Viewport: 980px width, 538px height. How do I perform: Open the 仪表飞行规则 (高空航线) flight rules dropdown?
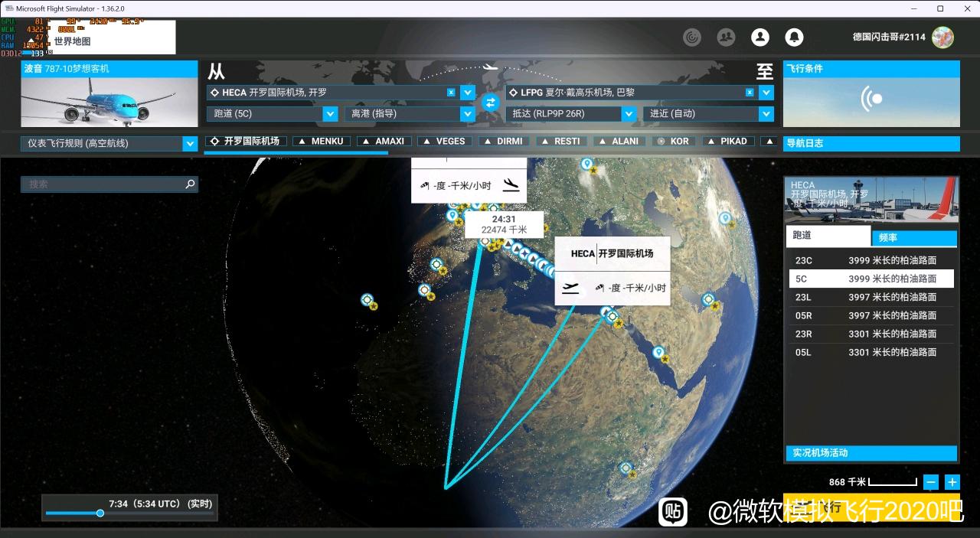[109, 143]
